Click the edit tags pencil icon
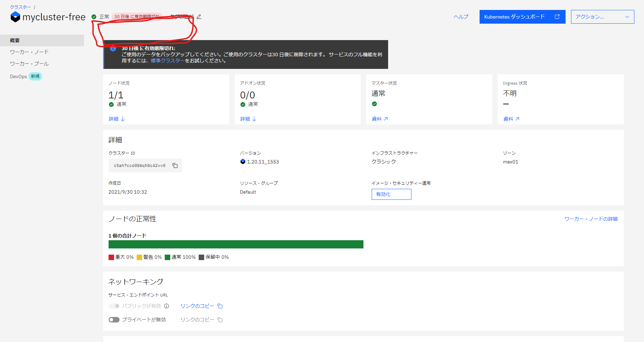 [199, 16]
